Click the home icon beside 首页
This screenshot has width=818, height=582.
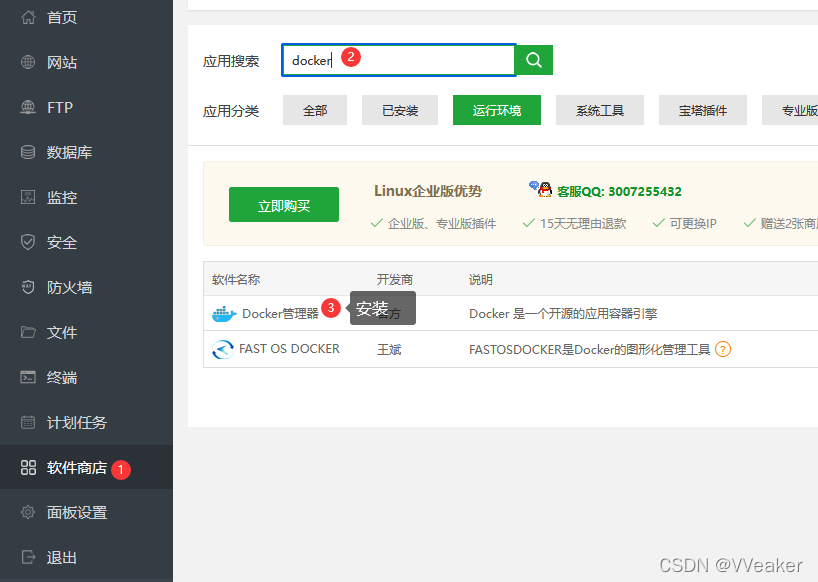28,17
